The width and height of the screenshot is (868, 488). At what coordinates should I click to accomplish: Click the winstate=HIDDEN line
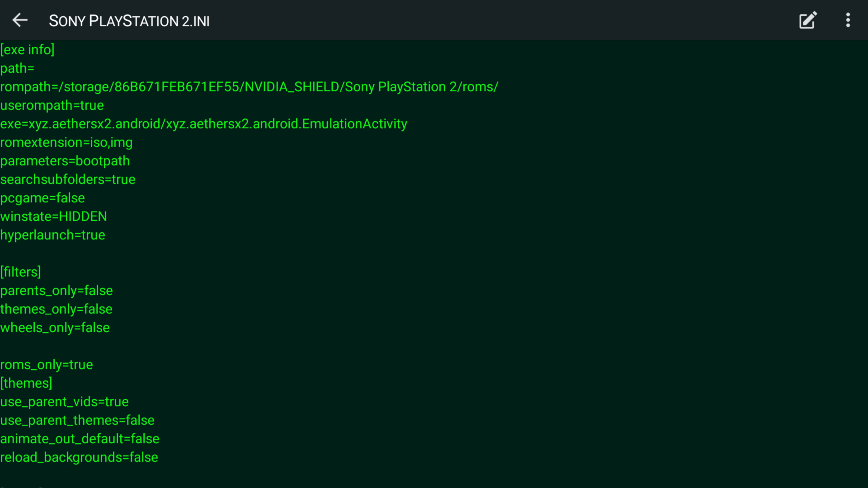click(53, 216)
